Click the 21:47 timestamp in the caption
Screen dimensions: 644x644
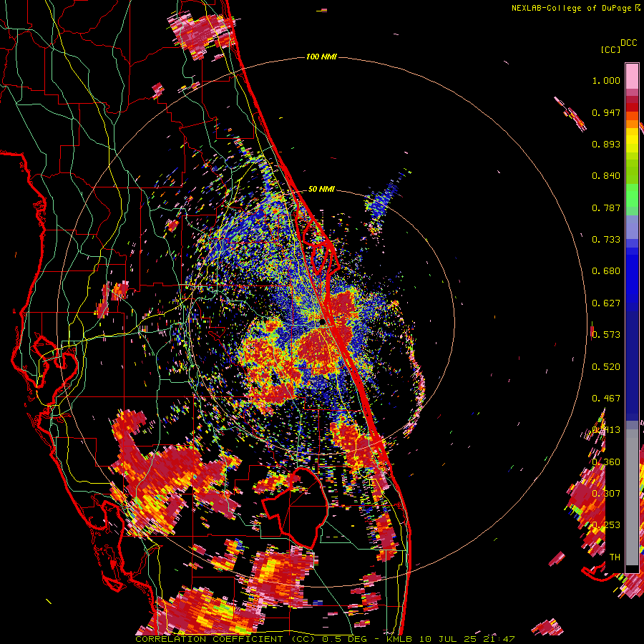[499, 639]
